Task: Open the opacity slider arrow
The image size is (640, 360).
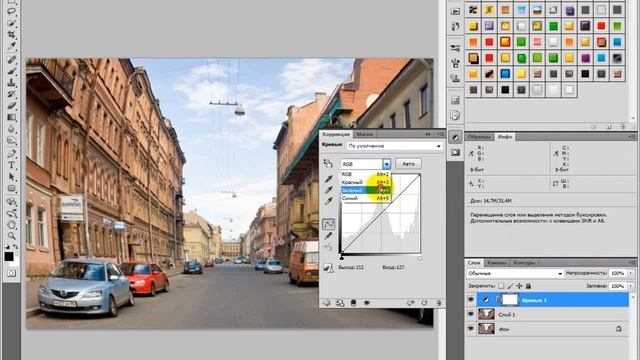Action: 631,273
